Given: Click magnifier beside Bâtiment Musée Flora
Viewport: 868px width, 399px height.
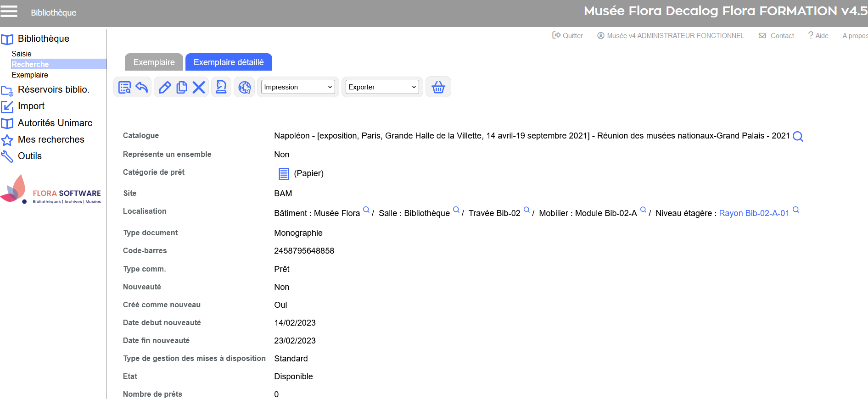Looking at the screenshot, I should [x=366, y=210].
